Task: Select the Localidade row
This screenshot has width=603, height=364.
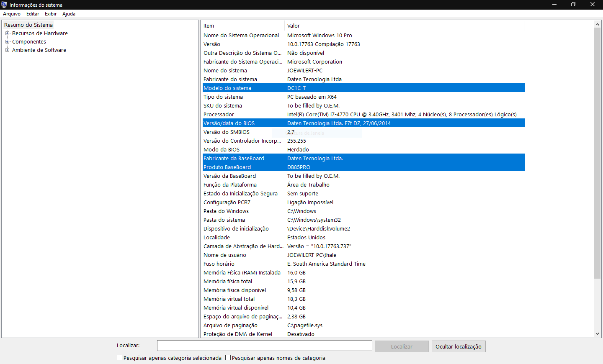Action: pyautogui.click(x=363, y=238)
